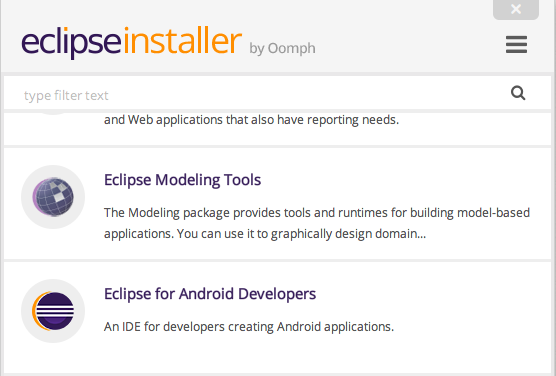Open the hamburger menu

coord(516,45)
